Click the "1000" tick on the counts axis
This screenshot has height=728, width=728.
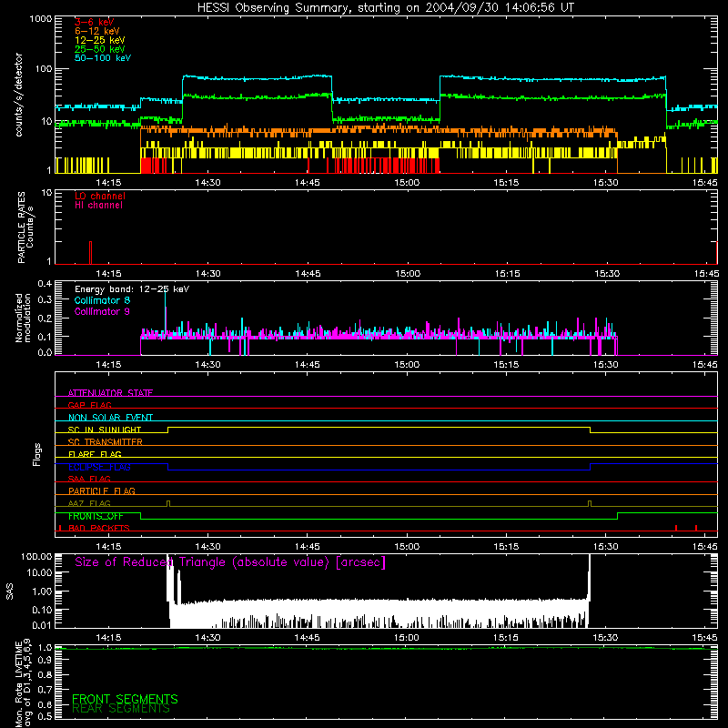(x=40, y=19)
